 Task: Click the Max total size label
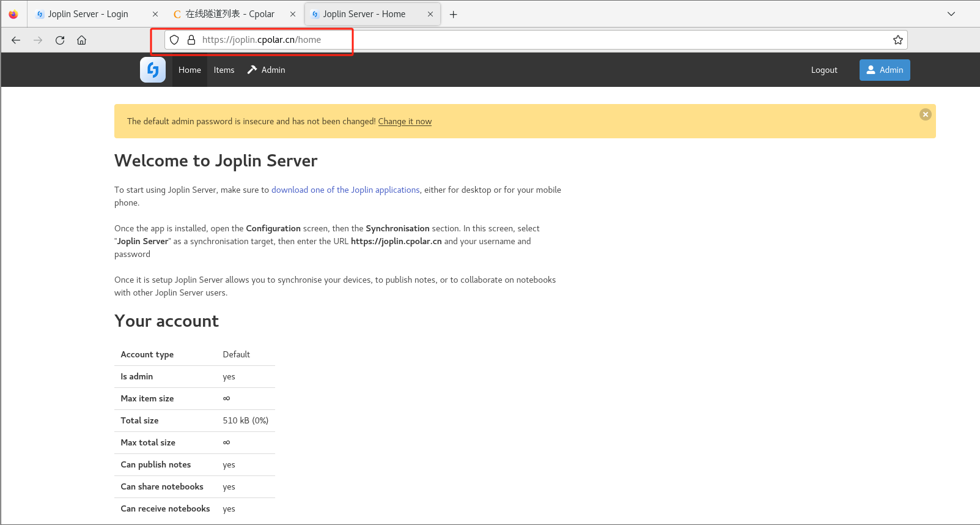tap(147, 442)
